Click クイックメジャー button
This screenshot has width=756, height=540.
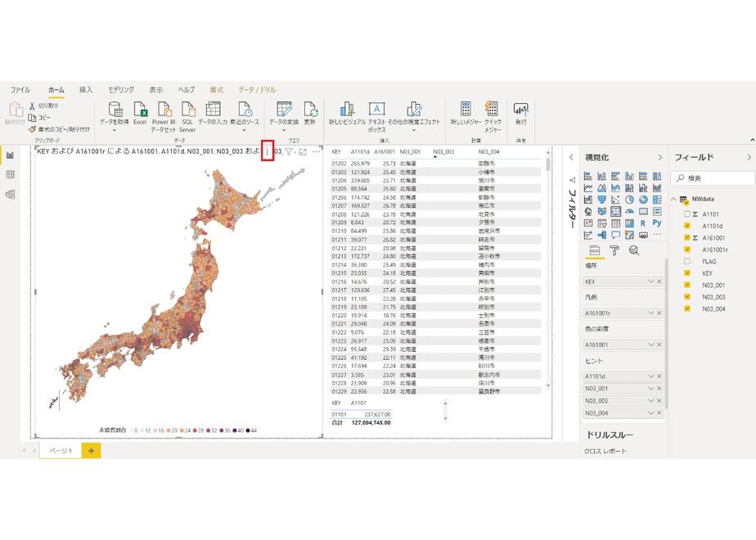(x=493, y=117)
